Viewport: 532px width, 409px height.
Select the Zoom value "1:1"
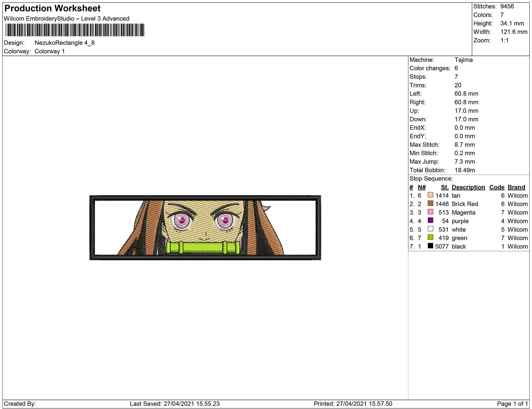tap(504, 40)
